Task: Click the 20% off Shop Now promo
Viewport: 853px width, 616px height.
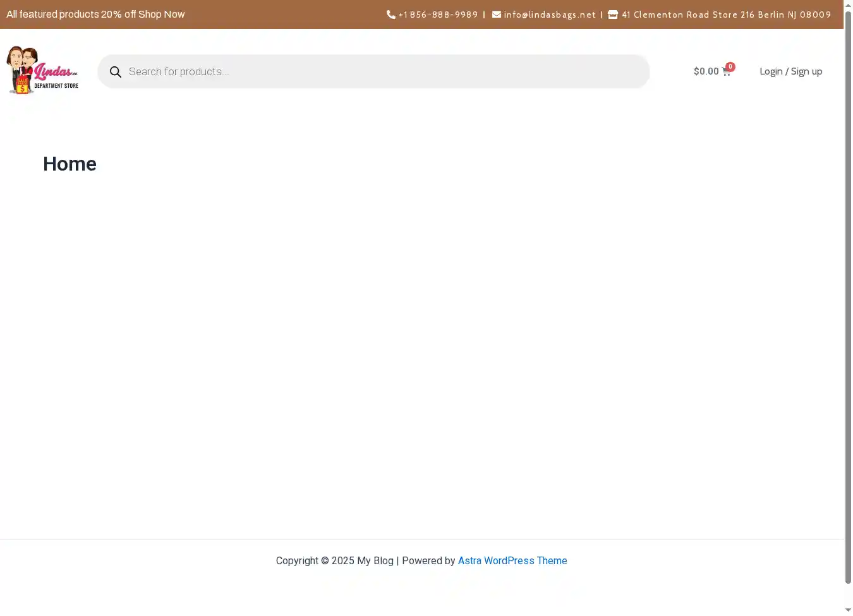Action: [95, 14]
